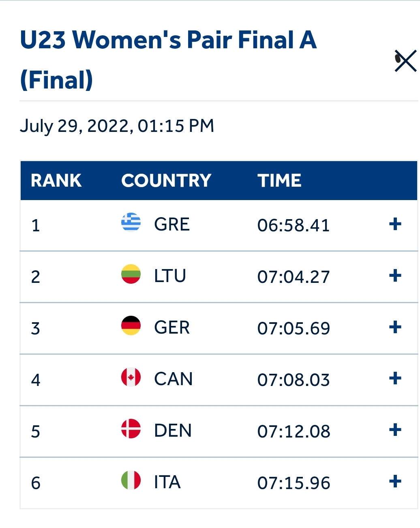Expand the CAN crew details
This screenshot has height=528, width=420.
point(395,379)
